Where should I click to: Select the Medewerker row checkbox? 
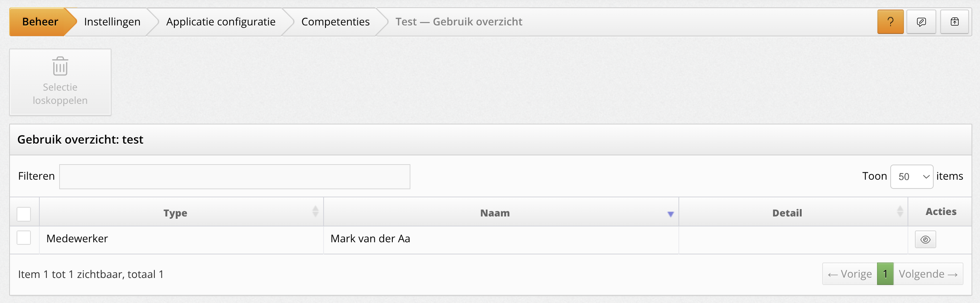(24, 238)
